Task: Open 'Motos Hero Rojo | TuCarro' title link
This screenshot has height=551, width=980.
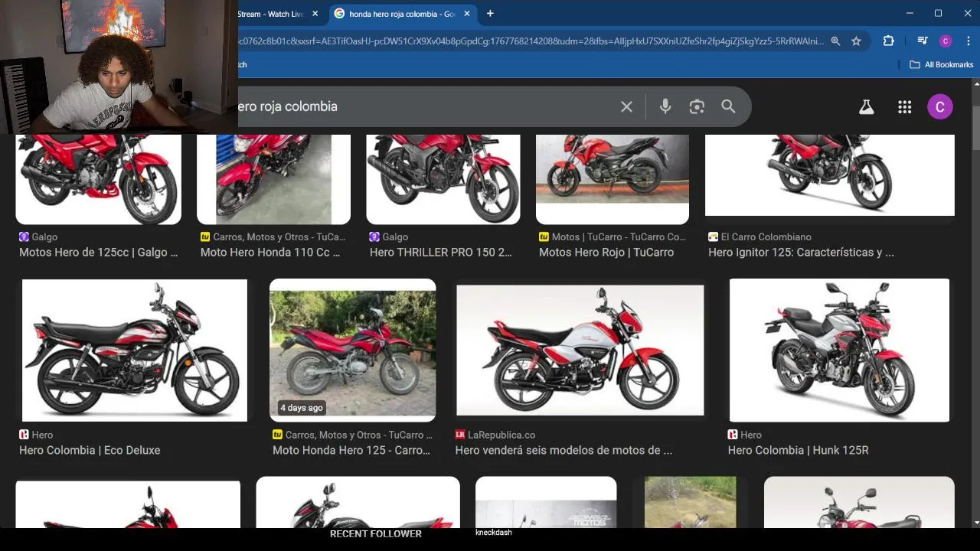Action: pyautogui.click(x=606, y=253)
